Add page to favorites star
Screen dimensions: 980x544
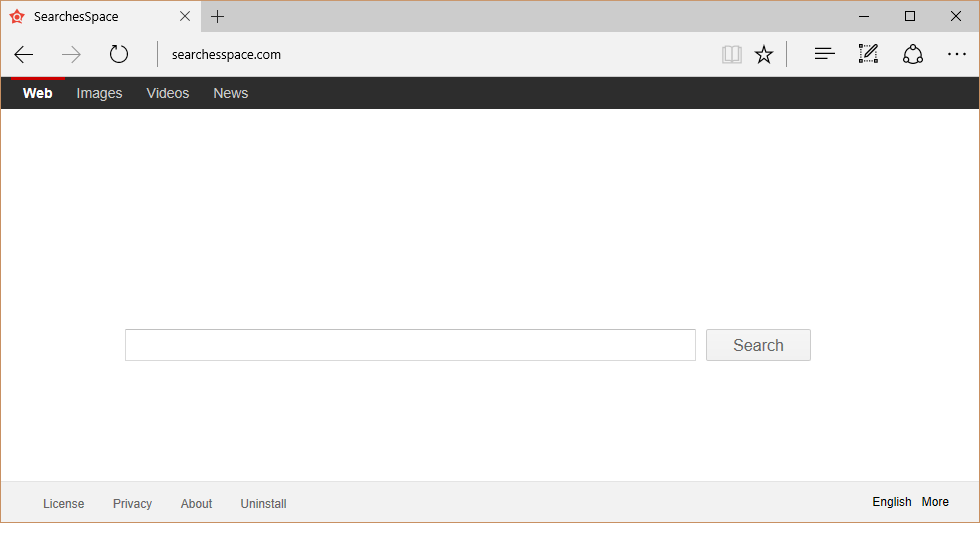point(764,55)
